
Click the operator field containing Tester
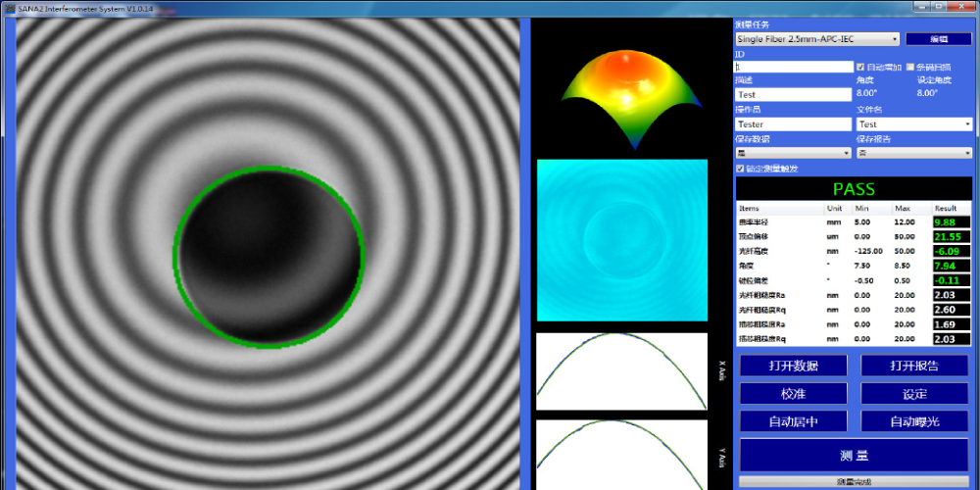click(x=793, y=124)
